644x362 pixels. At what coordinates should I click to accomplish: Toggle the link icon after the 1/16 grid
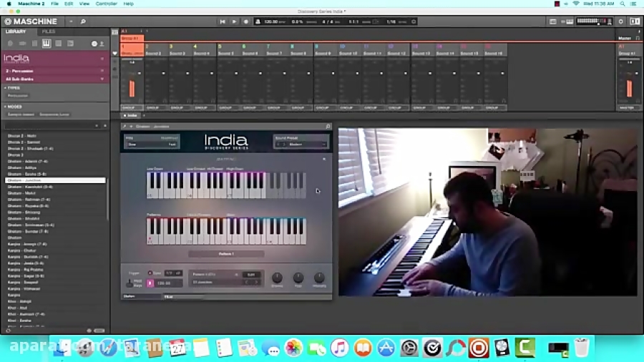pos(414,21)
